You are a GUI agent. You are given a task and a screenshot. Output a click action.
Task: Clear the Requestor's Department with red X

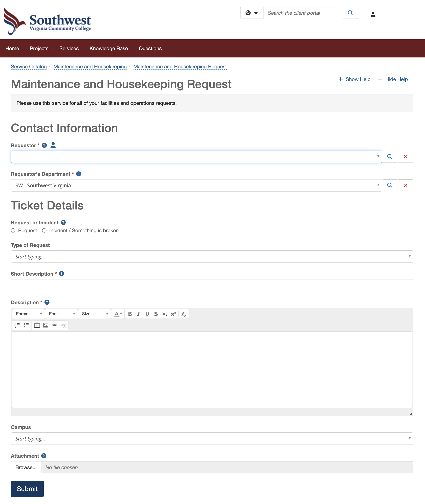(405, 185)
